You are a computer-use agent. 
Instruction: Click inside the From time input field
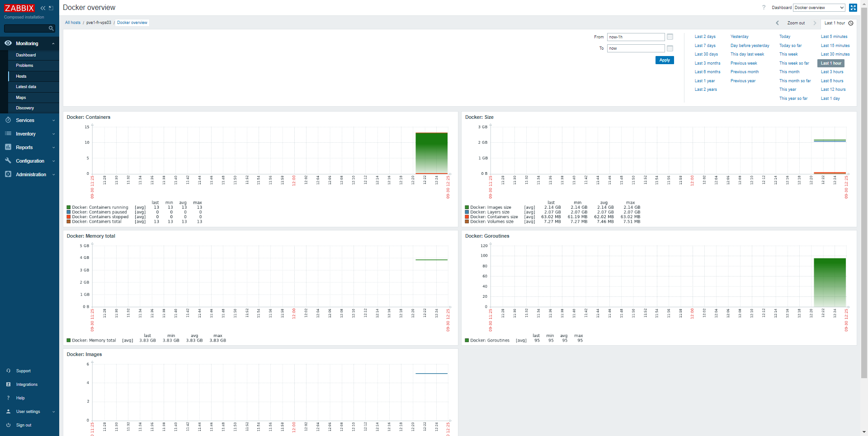pos(635,37)
